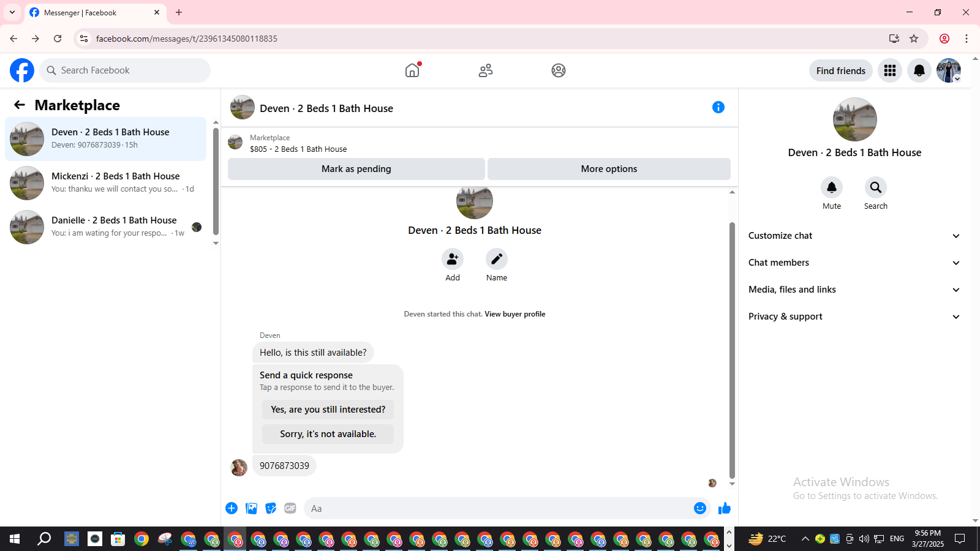Go back in browser history
This screenshot has height=551, width=980.
coord(13,39)
